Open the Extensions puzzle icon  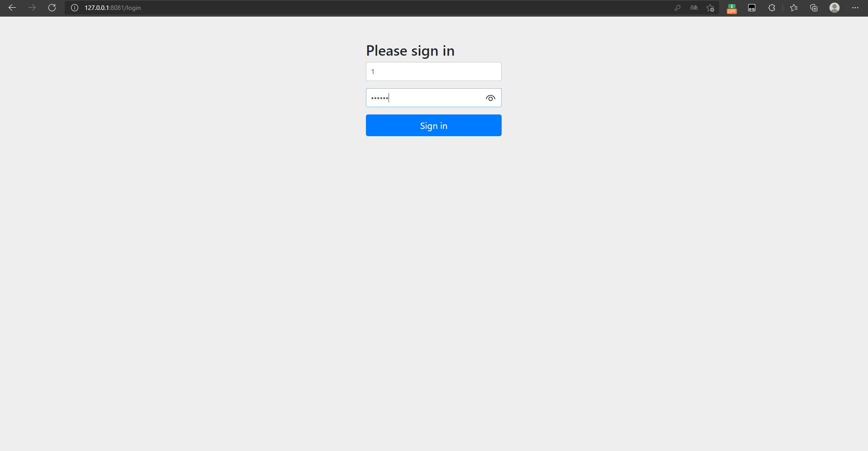tap(772, 8)
